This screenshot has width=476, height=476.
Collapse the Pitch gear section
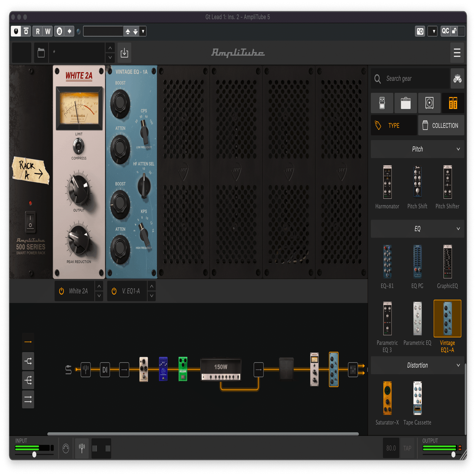click(417, 149)
